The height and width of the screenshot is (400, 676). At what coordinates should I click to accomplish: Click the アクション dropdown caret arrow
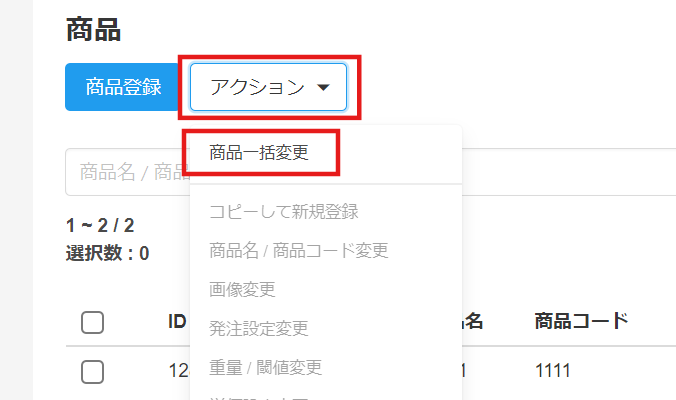point(323,88)
